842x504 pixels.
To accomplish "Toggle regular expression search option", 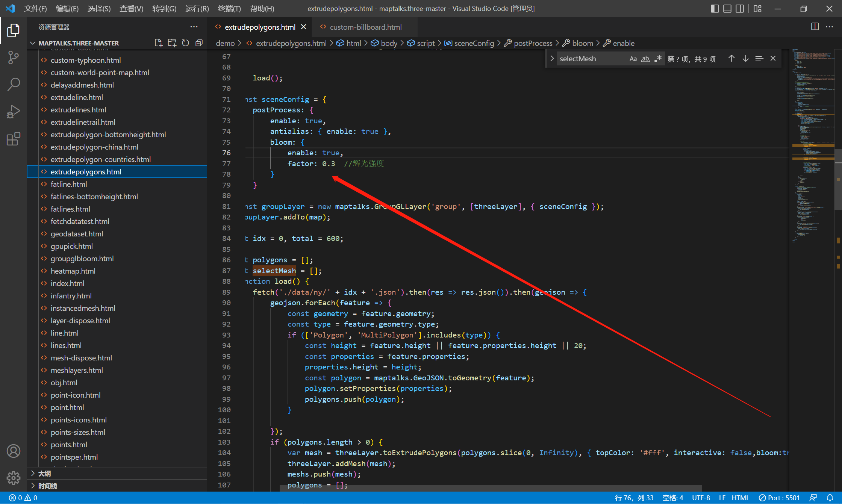I will tap(658, 59).
